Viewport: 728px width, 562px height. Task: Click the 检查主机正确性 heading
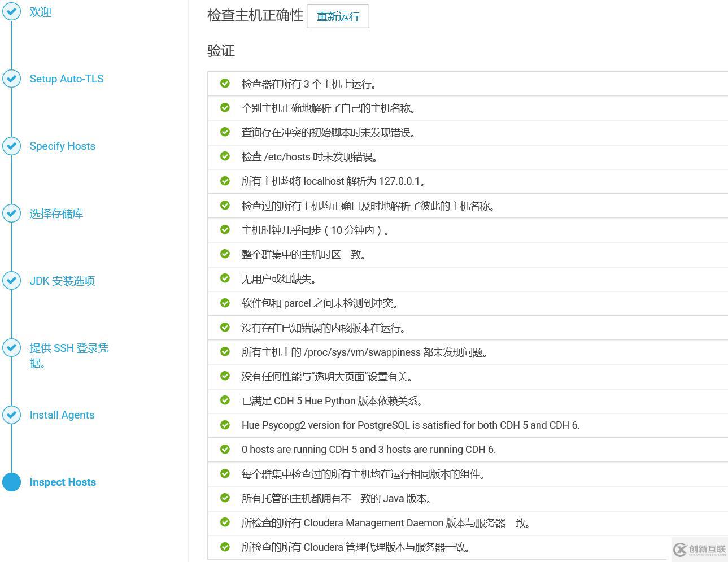click(x=255, y=15)
